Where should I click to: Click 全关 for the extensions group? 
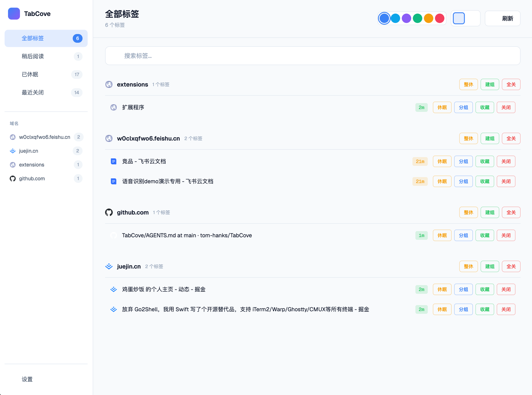click(511, 85)
